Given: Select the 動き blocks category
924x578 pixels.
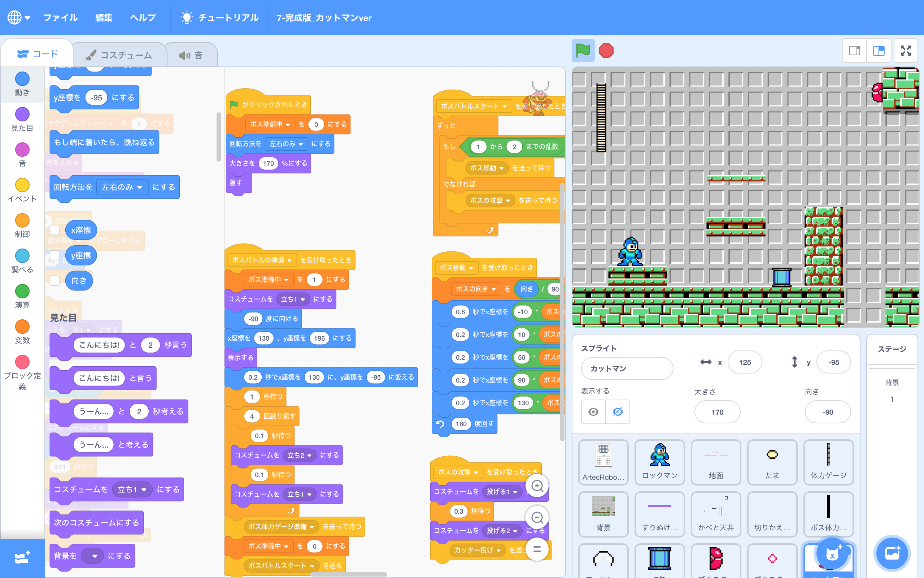Looking at the screenshot, I should click(x=22, y=85).
